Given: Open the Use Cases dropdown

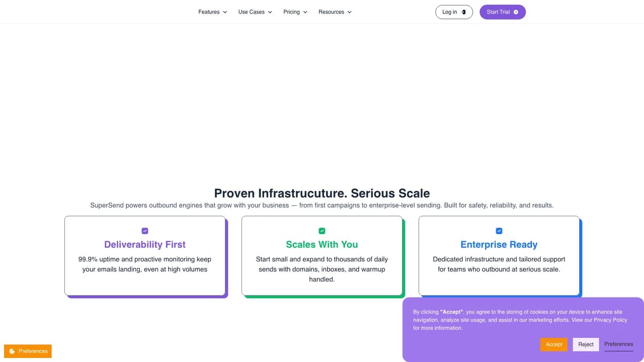Looking at the screenshot, I should (x=255, y=12).
